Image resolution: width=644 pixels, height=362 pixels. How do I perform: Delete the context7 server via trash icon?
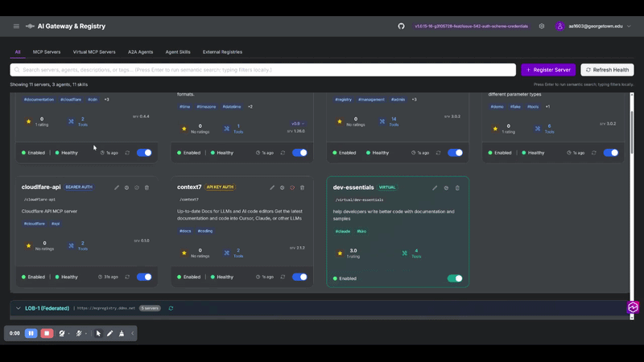(x=302, y=187)
